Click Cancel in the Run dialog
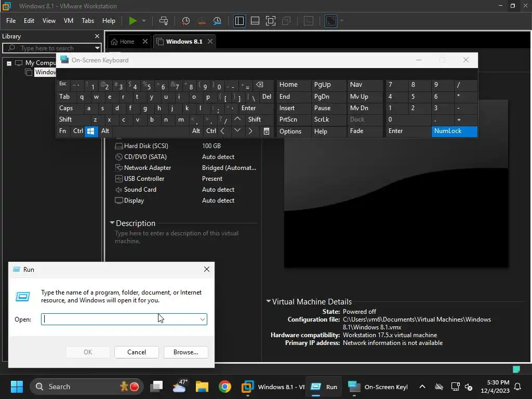 click(x=137, y=352)
